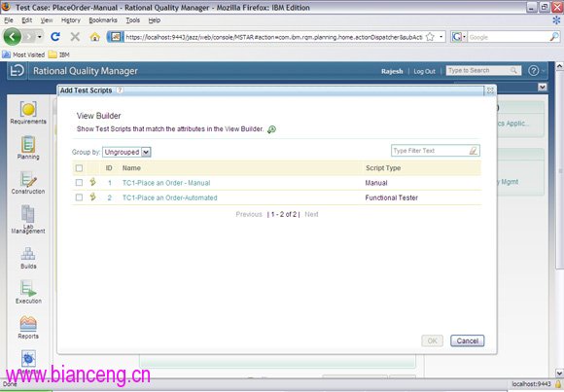The width and height of the screenshot is (564, 392).
Task: Open the Builds section icon
Action: (x=28, y=254)
